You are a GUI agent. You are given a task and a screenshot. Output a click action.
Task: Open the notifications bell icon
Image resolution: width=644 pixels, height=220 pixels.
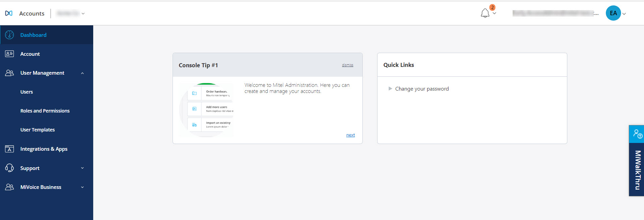(x=485, y=13)
